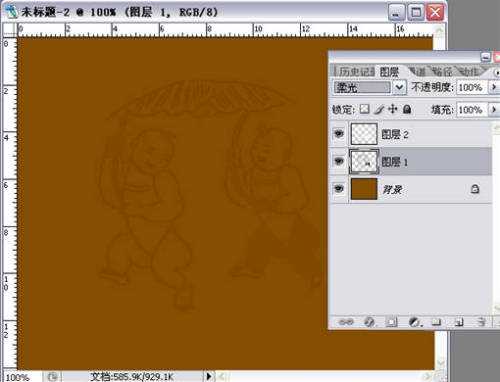The width and height of the screenshot is (500, 382).
Task: Hide 图层 1 layer visibility
Action: 339,161
